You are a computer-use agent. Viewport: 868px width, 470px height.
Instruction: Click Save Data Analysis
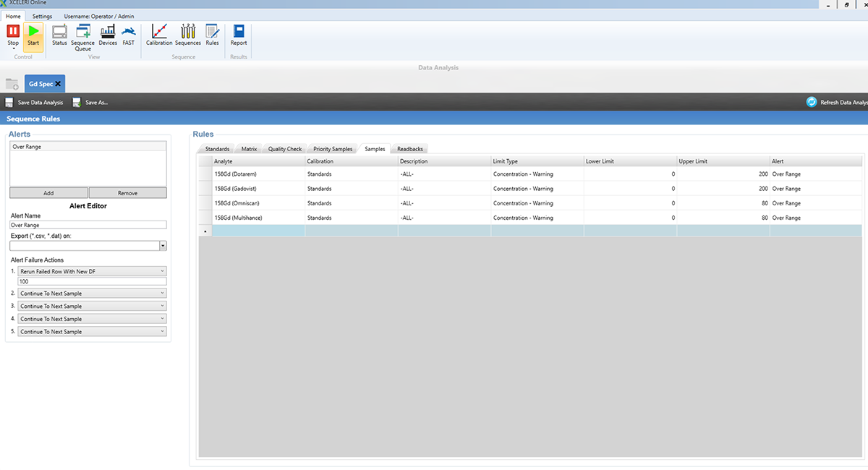coord(34,103)
